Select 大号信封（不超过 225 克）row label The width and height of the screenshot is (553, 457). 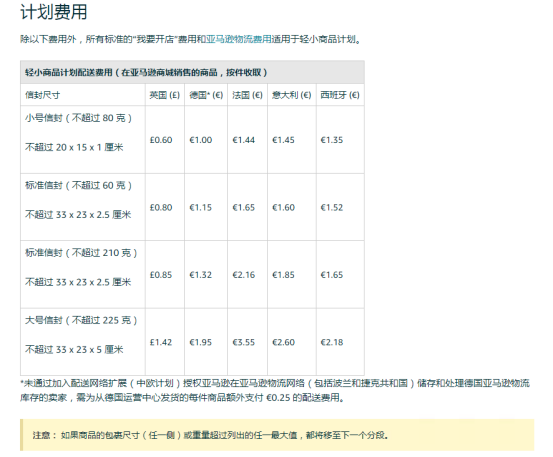[x=81, y=320]
